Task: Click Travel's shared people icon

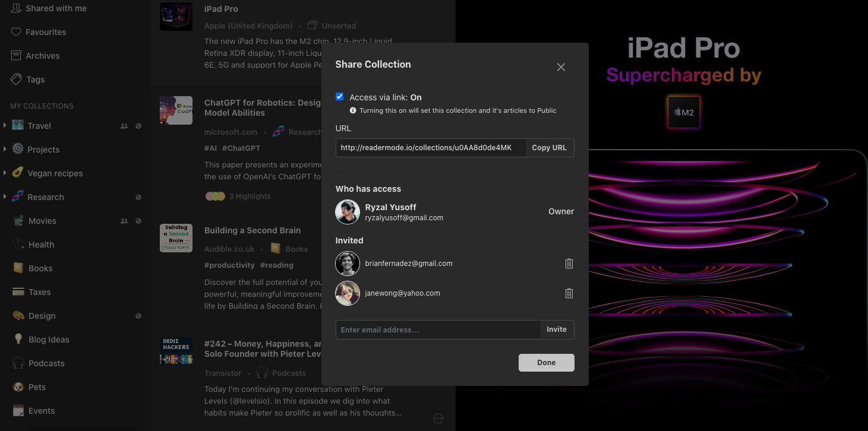Action: pyautogui.click(x=124, y=126)
